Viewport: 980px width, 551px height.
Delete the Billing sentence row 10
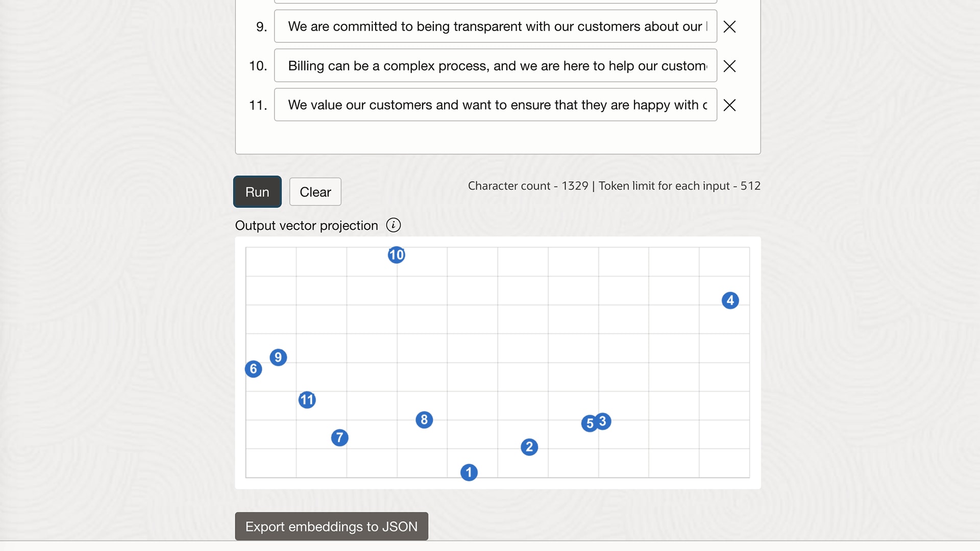click(x=729, y=66)
